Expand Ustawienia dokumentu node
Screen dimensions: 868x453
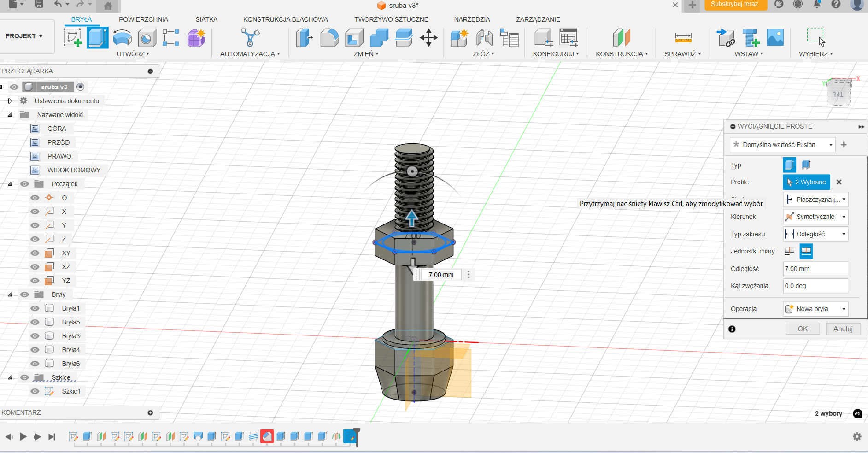point(10,101)
